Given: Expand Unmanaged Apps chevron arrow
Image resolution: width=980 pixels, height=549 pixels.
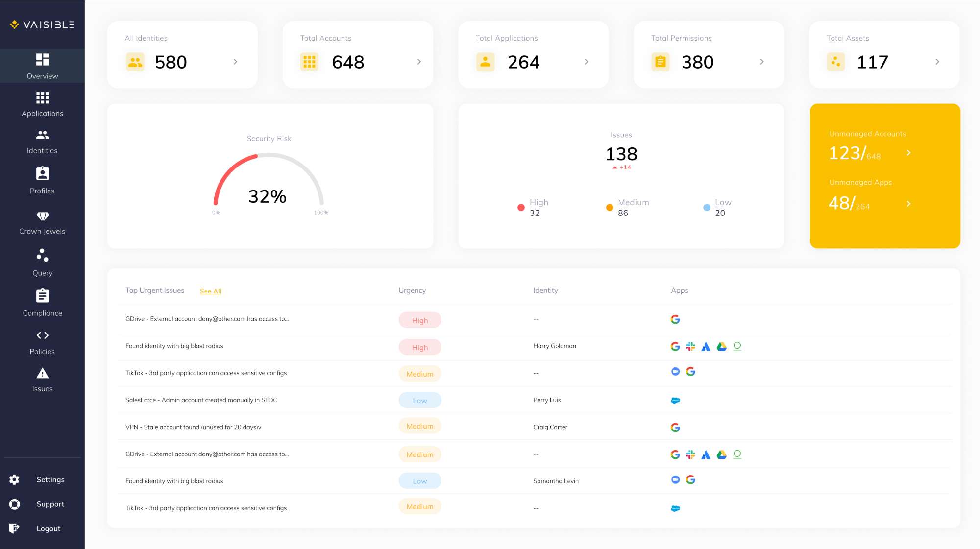Looking at the screenshot, I should pyautogui.click(x=908, y=204).
